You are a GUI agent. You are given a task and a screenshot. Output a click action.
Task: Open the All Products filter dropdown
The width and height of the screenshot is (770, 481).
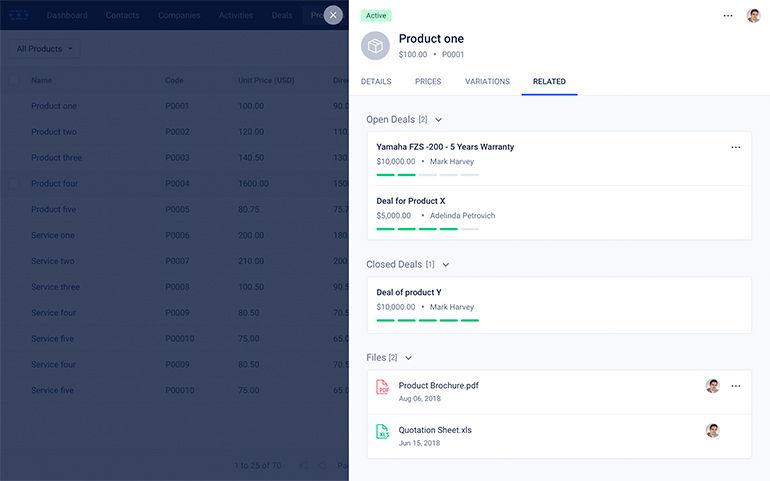[47, 49]
